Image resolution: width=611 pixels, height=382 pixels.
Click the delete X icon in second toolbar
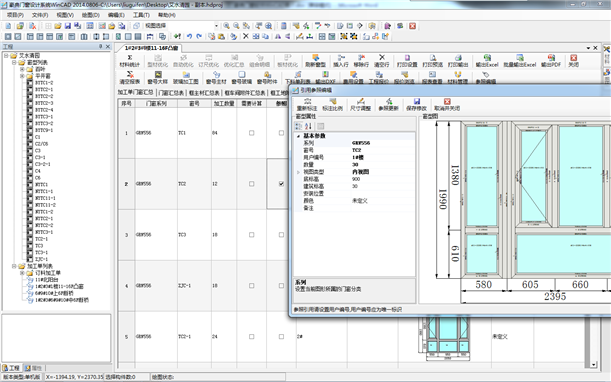coord(246,36)
